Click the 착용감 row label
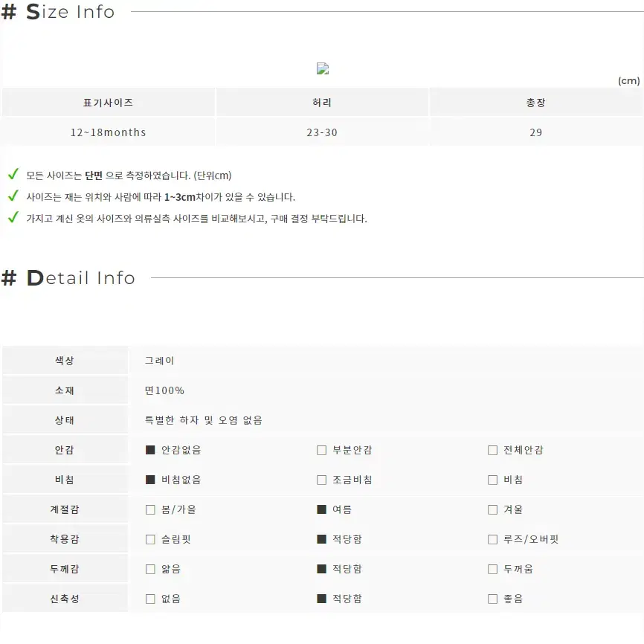644x644 pixels. 65,539
